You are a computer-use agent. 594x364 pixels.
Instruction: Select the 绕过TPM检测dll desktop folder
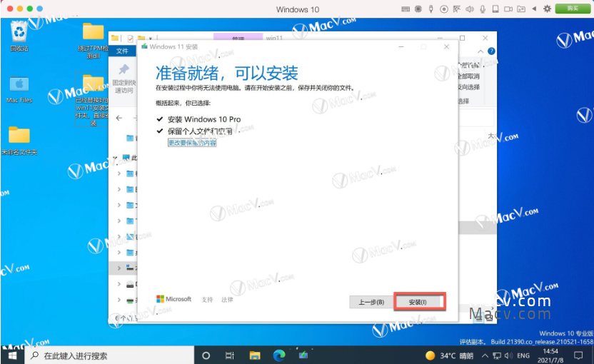point(94,41)
